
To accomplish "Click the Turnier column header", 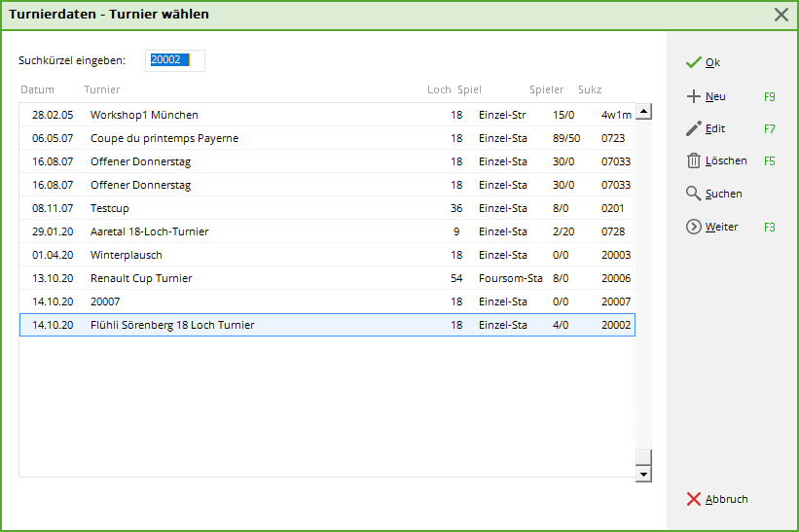I will [101, 90].
